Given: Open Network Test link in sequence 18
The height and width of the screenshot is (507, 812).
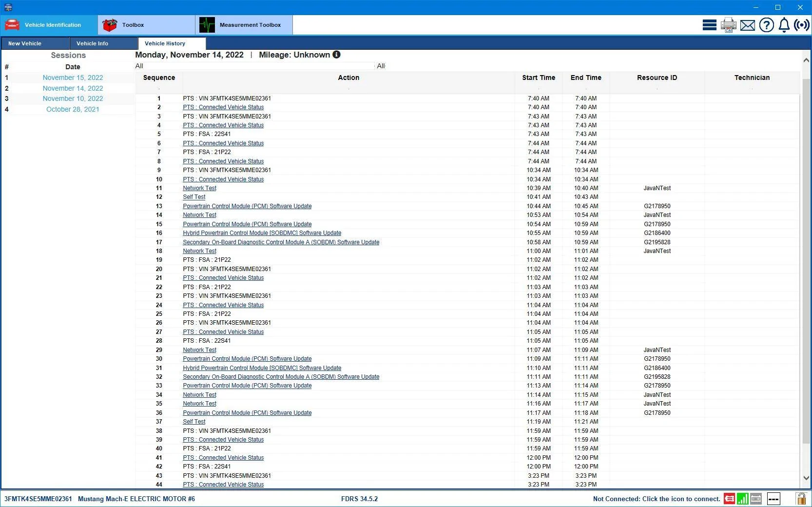Looking at the screenshot, I should pyautogui.click(x=199, y=251).
